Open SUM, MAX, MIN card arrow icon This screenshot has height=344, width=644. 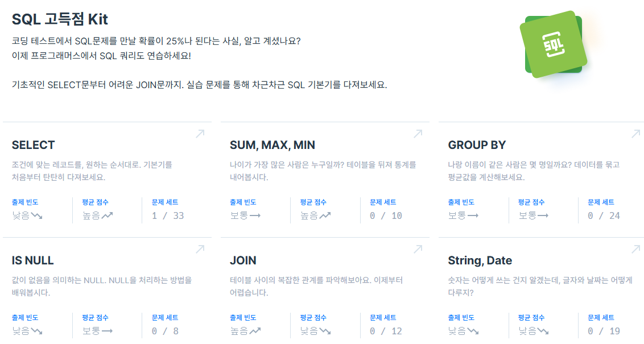[418, 134]
